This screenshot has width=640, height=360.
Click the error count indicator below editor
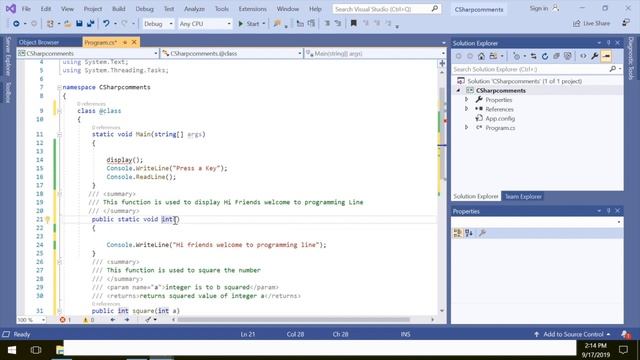[x=65, y=320]
